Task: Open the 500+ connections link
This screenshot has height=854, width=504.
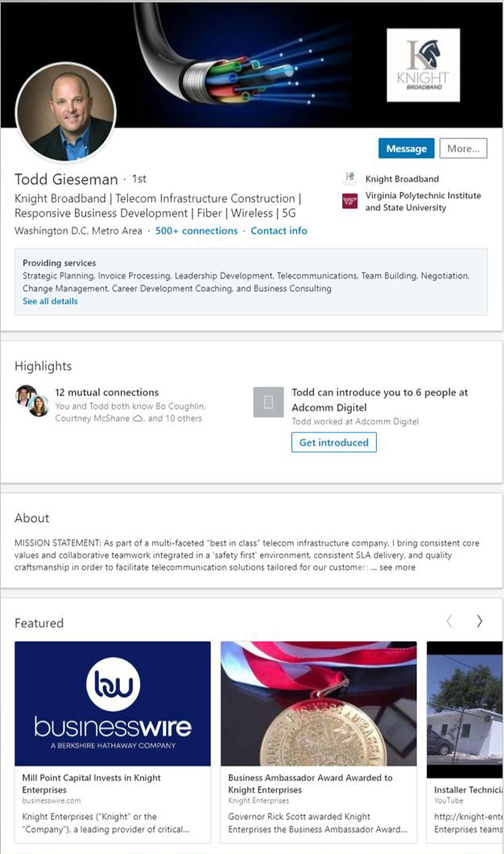Action: (x=196, y=230)
